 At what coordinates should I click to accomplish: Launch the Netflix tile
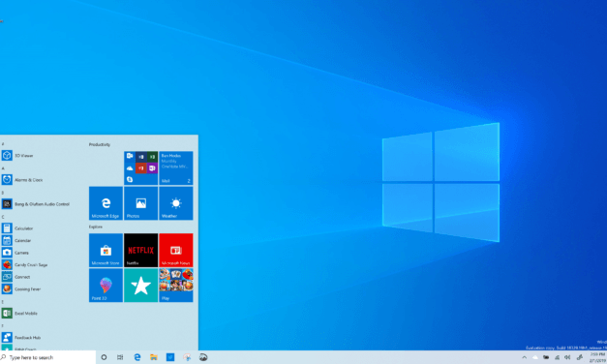click(x=141, y=250)
